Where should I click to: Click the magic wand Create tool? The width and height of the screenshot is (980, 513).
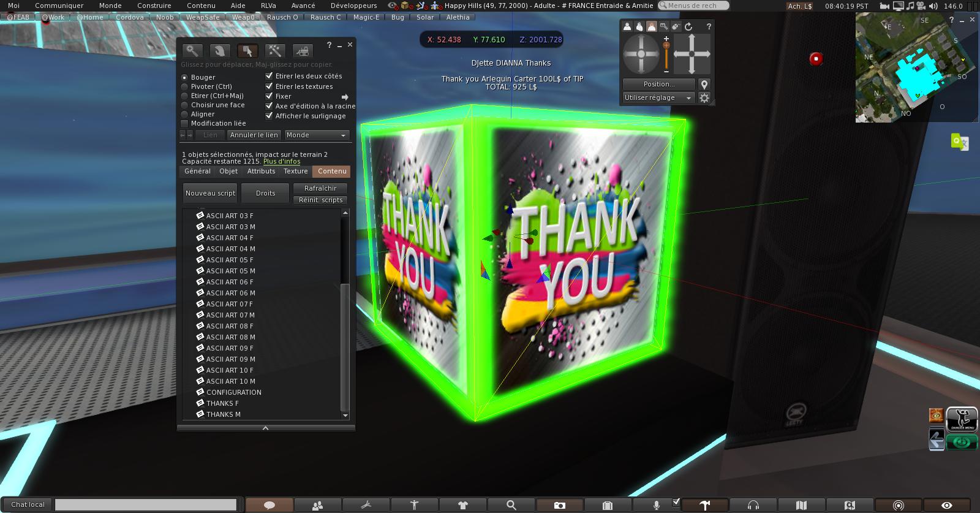[274, 51]
